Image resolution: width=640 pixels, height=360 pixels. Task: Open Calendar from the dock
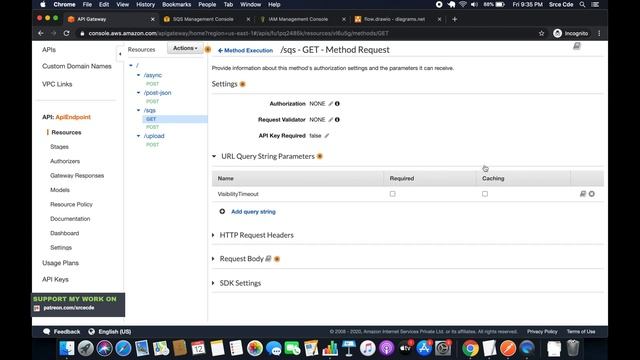pyautogui.click(x=198, y=348)
